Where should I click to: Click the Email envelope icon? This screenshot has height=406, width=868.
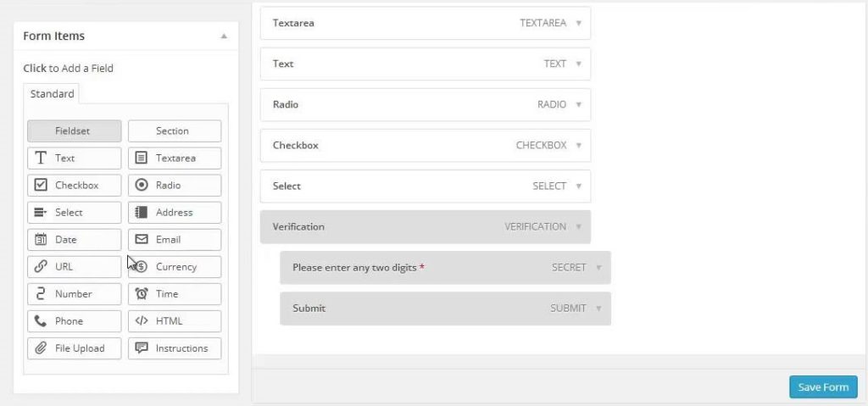(142, 240)
